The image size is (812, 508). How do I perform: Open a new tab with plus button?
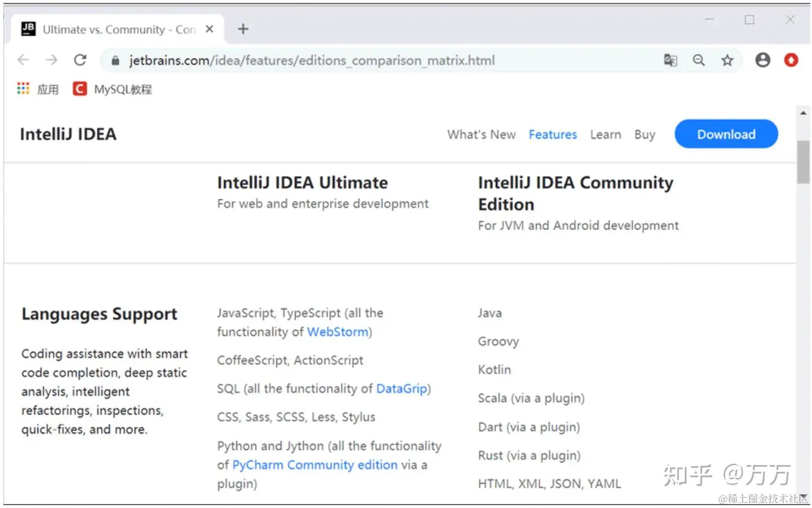pos(243,29)
